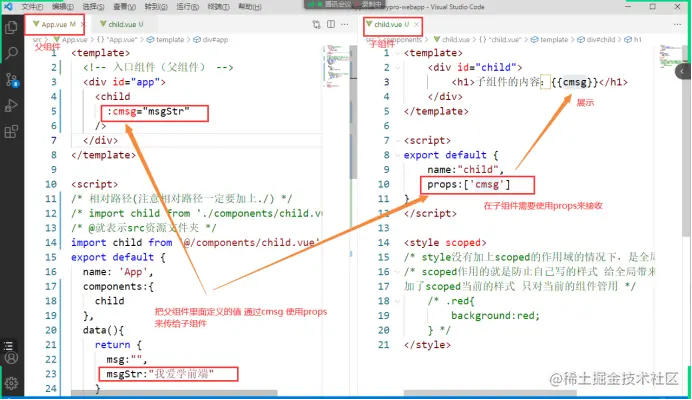Image resolution: width=692 pixels, height=400 pixels.
Task: Open the 转到(G) menu
Action: pos(156,7)
